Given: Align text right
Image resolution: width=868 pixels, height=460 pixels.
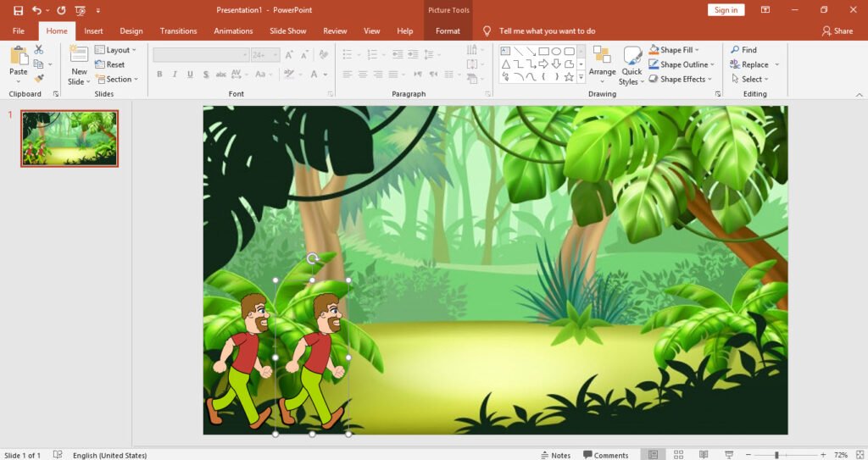Looking at the screenshot, I should click(x=378, y=75).
